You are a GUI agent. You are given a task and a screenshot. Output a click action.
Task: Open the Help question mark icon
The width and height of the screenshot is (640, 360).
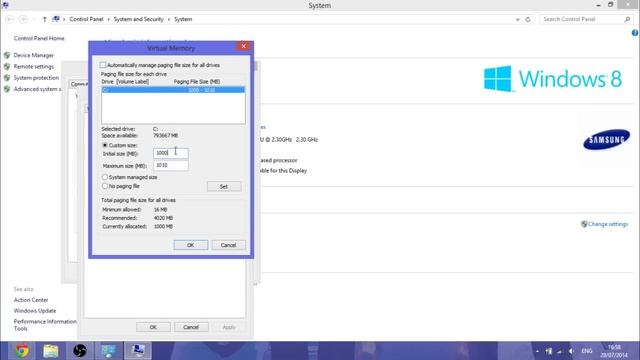pos(635,33)
